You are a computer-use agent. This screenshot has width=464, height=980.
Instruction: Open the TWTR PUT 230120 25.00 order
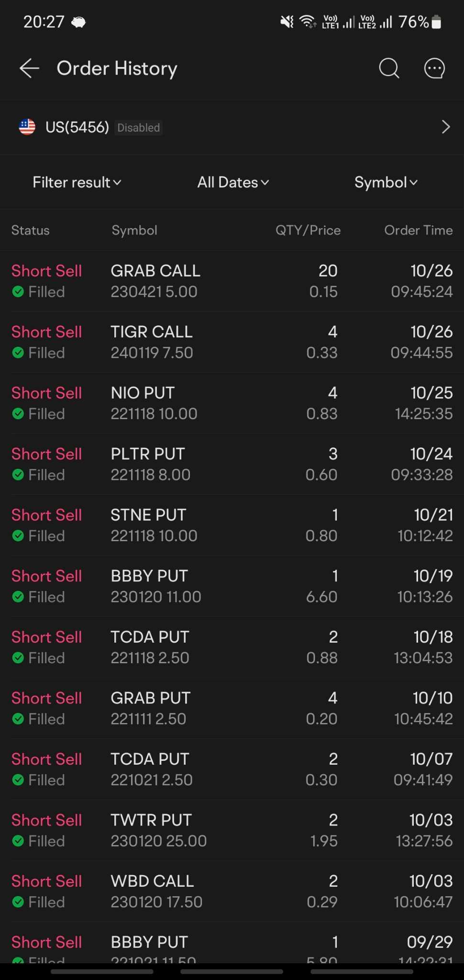[232, 830]
